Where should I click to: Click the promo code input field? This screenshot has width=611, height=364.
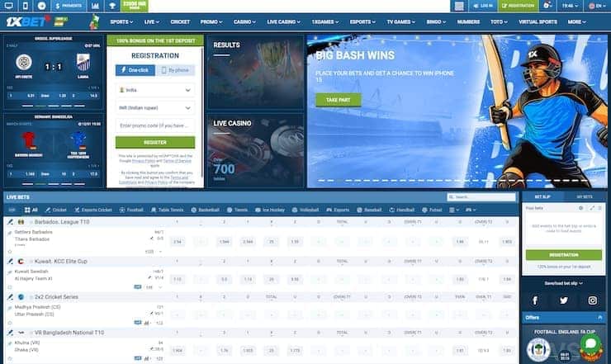pyautogui.click(x=155, y=125)
